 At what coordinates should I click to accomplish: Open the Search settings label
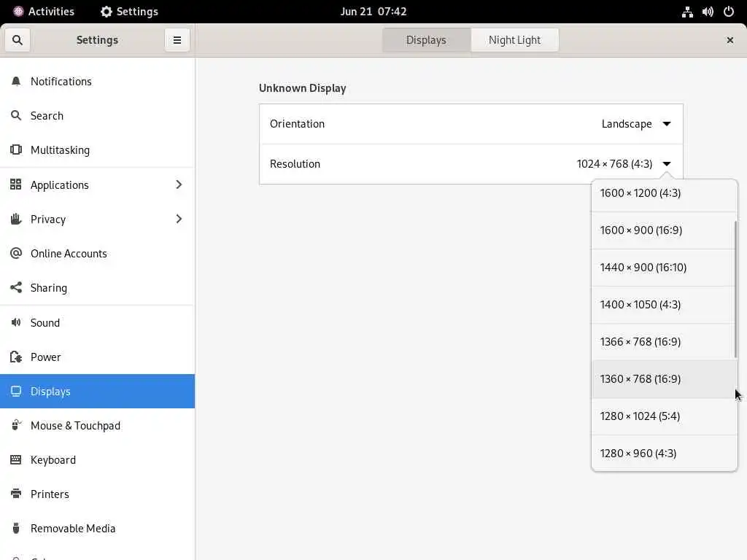pyautogui.click(x=47, y=116)
